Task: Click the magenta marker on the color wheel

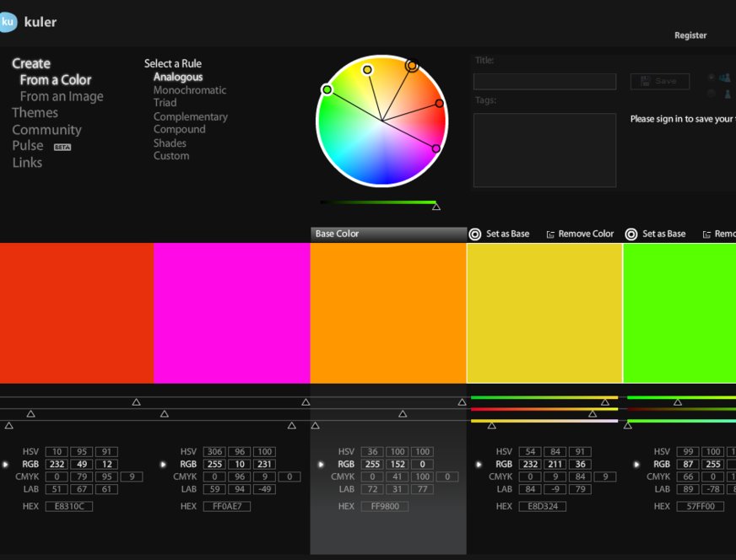Action: pos(436,148)
